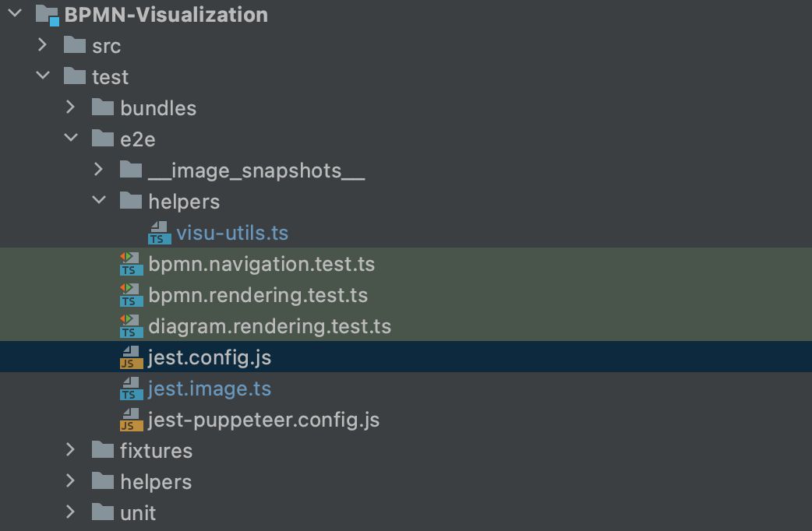Select the visu-utils.ts file name
This screenshot has height=531, width=812.
tap(232, 233)
